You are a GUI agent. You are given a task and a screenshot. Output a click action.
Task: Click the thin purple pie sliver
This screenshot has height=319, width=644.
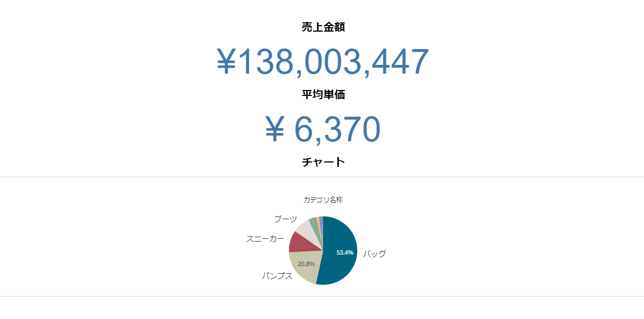click(x=320, y=220)
